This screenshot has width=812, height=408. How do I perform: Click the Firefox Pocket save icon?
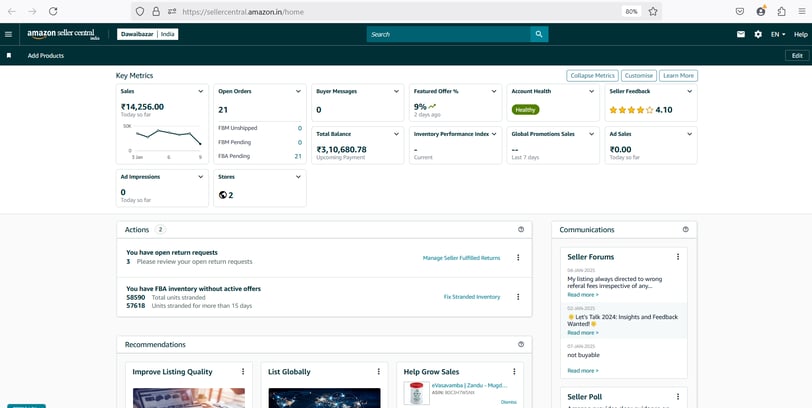click(x=740, y=11)
